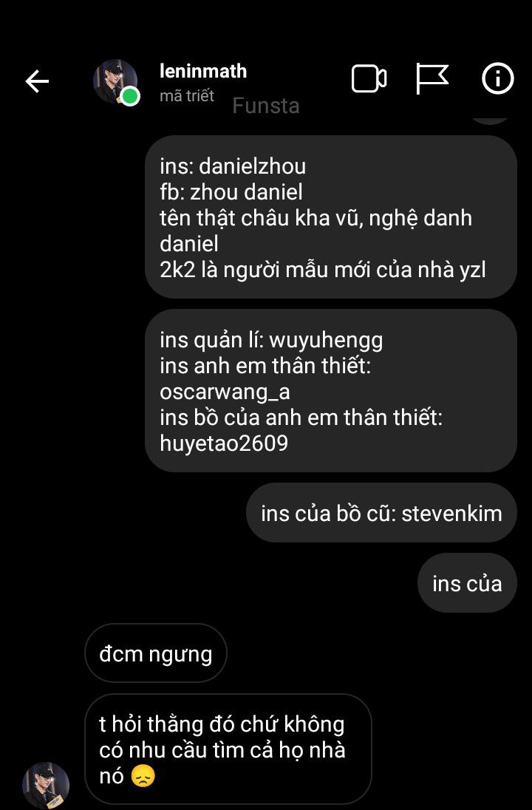The height and width of the screenshot is (810, 532).
Task: Tap the received message with sad emoji
Action: pyautogui.click(x=228, y=749)
